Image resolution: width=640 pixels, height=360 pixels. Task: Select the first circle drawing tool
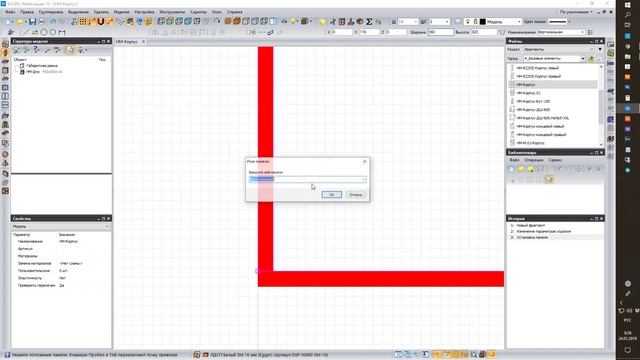[x=44, y=32]
